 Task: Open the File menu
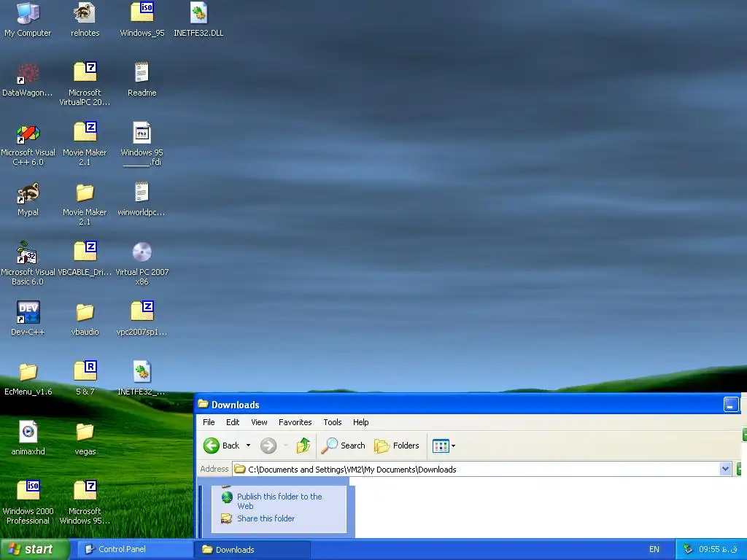209,422
